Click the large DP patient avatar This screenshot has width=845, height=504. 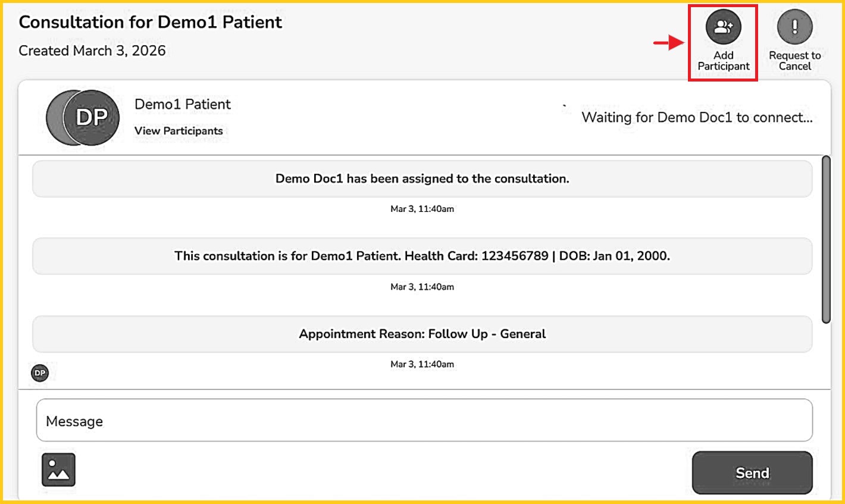[x=91, y=118]
